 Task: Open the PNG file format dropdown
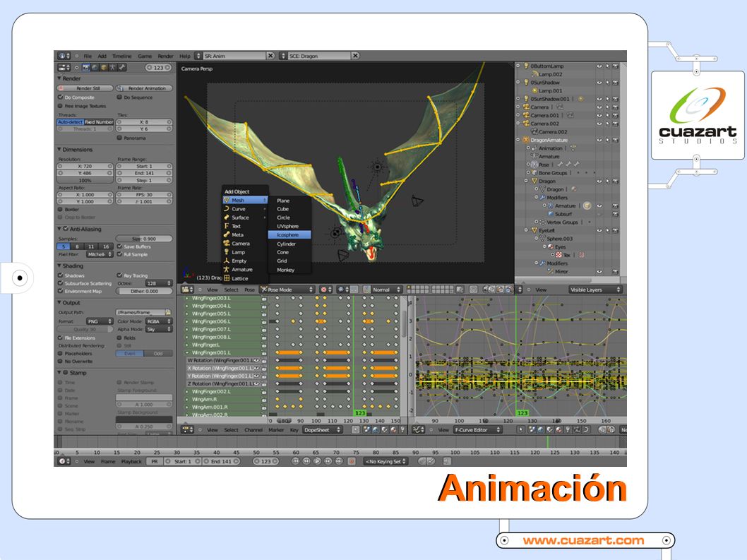[100, 321]
